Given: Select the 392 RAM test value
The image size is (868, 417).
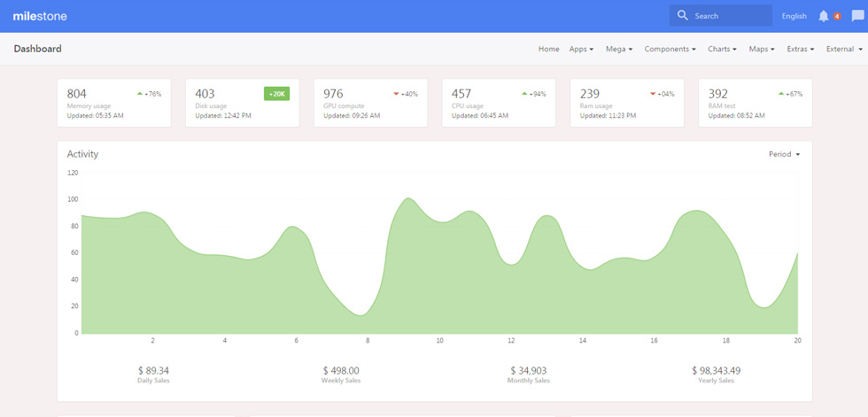Looking at the screenshot, I should (x=718, y=94).
